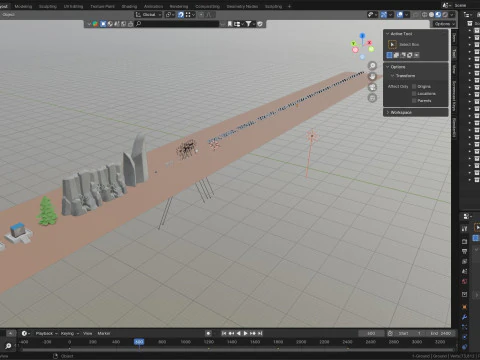Enable the Affect Only Locations checkbox
The width and height of the screenshot is (480, 360).
414,94
